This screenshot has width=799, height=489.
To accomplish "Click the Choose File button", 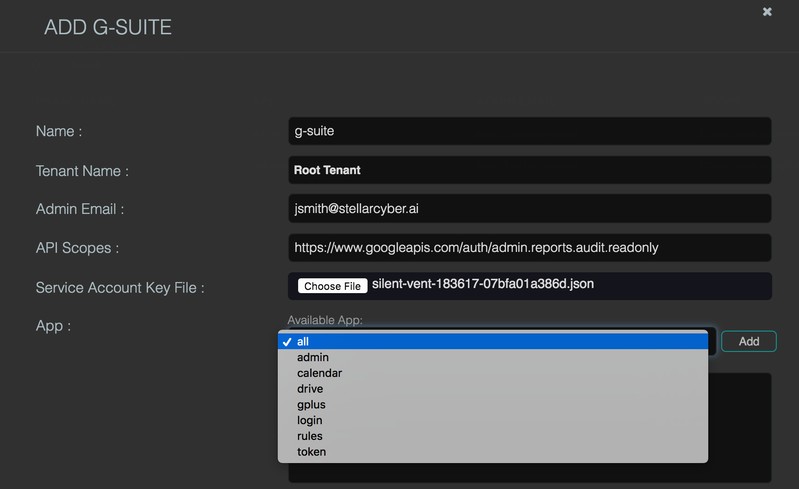I will pyautogui.click(x=332, y=286).
